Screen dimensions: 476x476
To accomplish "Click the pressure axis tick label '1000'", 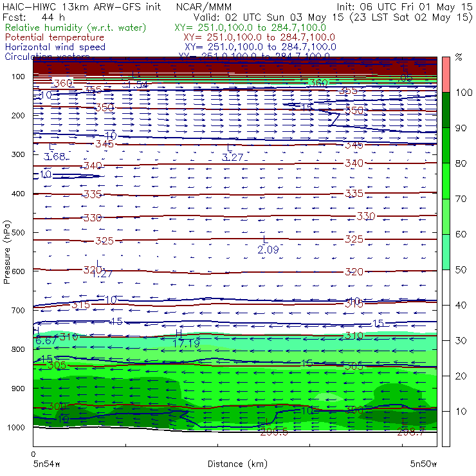I will 16,427.
